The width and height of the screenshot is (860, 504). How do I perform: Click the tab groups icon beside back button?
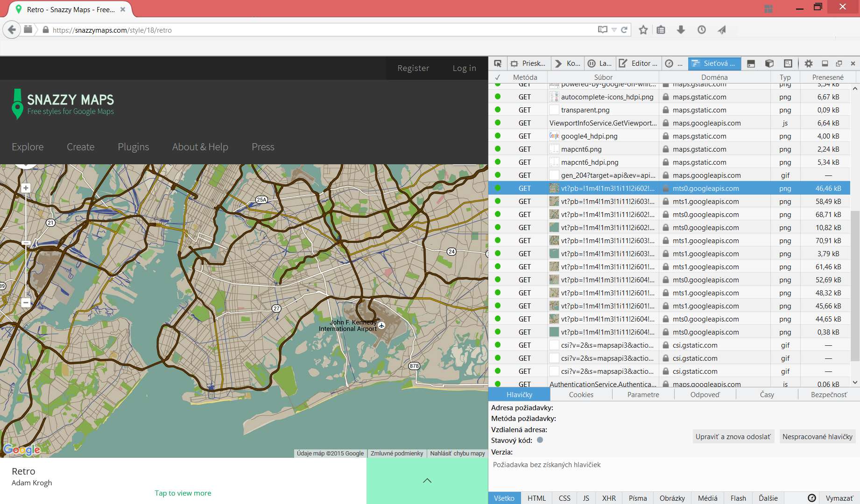[x=28, y=30]
